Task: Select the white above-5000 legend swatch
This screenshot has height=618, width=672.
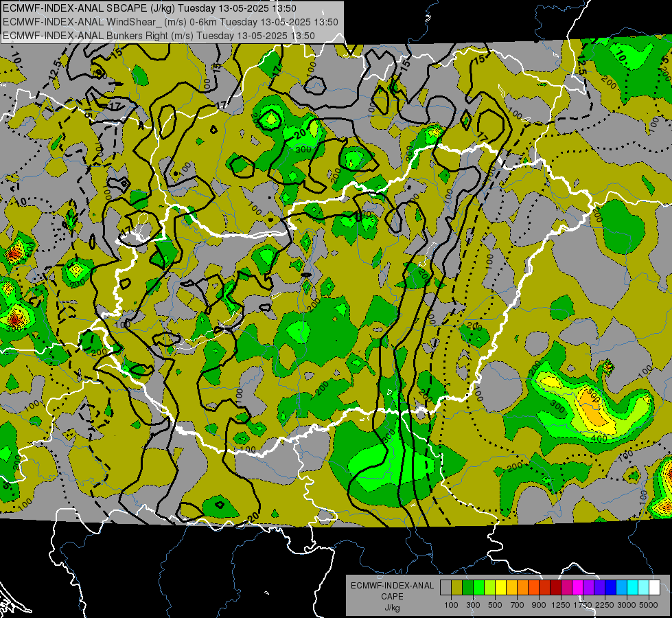Action: pyautogui.click(x=655, y=587)
